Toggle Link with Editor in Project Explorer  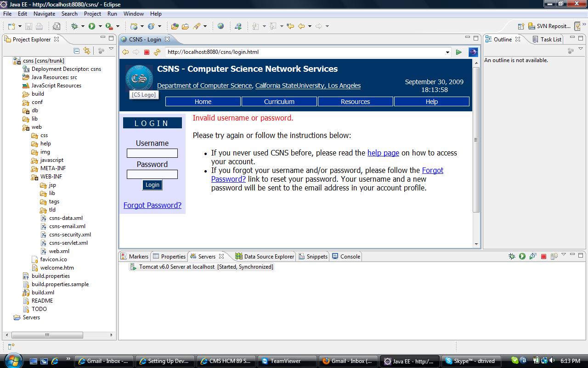(87, 51)
